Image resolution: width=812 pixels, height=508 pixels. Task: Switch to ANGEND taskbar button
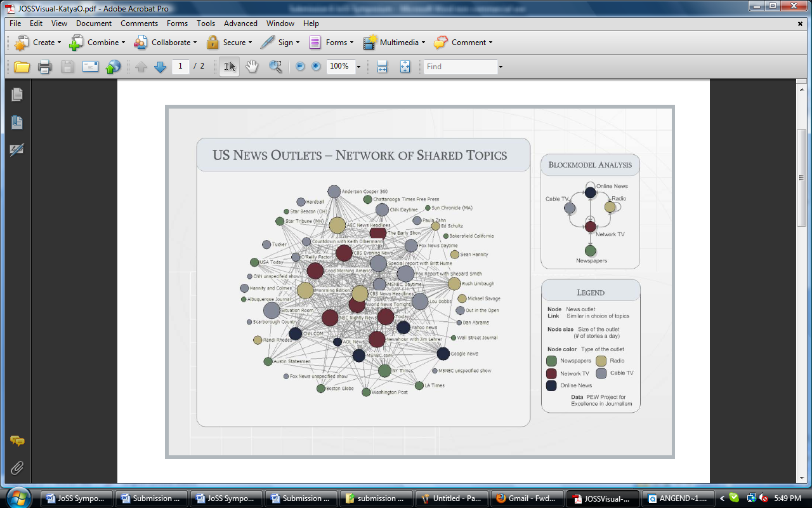(x=679, y=498)
